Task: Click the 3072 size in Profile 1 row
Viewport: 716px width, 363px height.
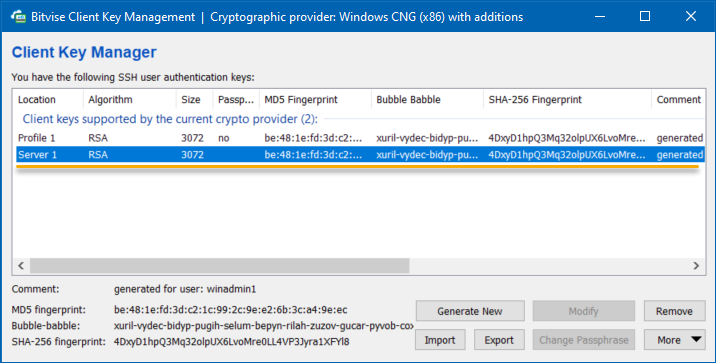Action: (192, 138)
